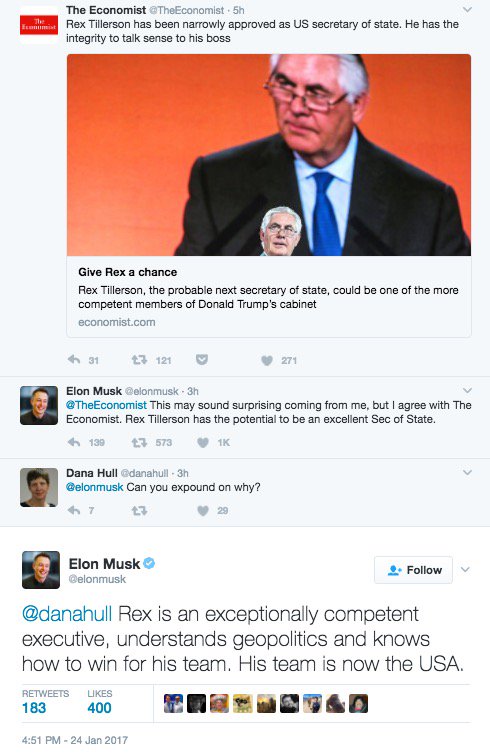
Task: Retweet Elon Musk's tweet with 573 retweets
Action: click(139, 442)
